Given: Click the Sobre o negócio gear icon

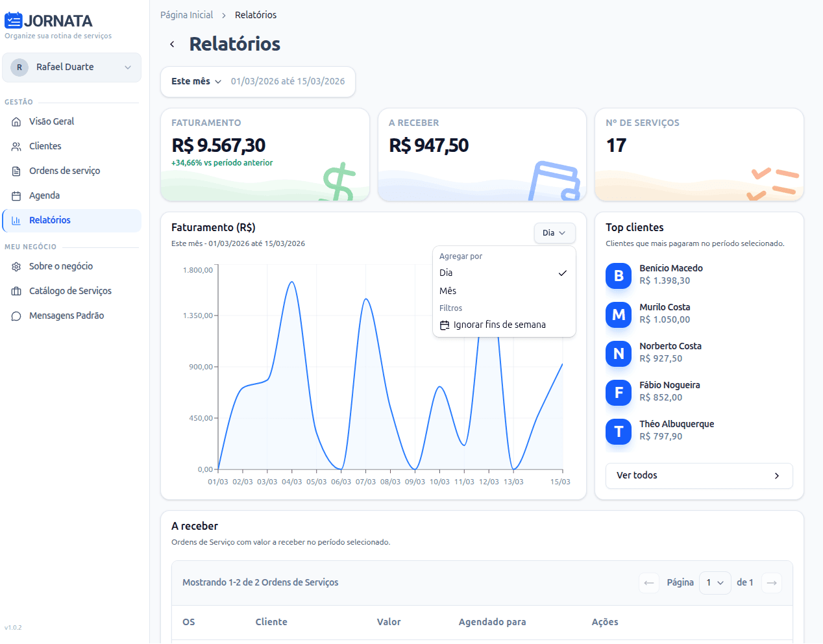Looking at the screenshot, I should pyautogui.click(x=16, y=267).
